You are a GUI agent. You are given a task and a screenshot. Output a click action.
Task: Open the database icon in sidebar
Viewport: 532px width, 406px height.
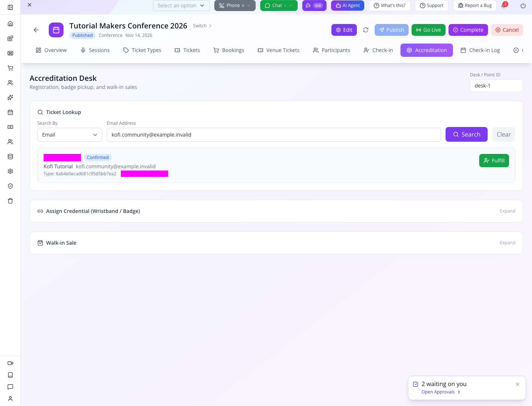(x=10, y=156)
